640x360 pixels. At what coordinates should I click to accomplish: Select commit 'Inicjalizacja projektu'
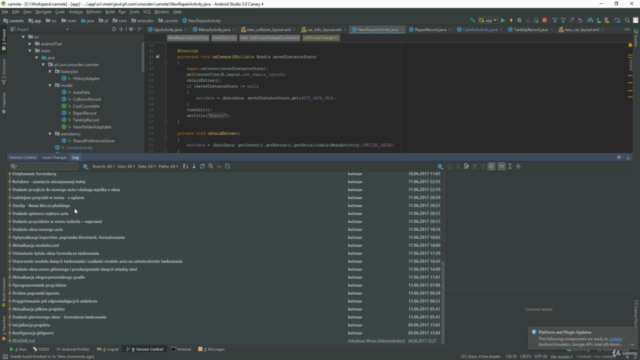[31, 325]
